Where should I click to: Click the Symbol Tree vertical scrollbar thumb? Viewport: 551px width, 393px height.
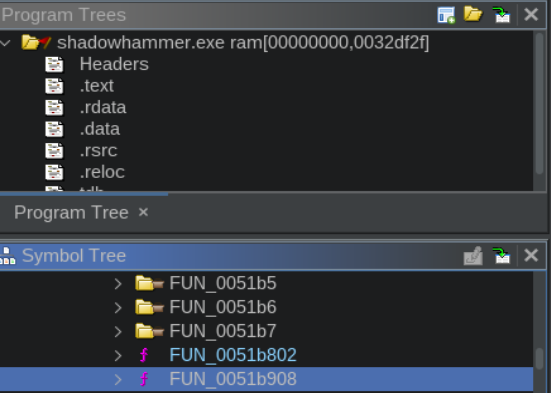pyautogui.click(x=540, y=359)
